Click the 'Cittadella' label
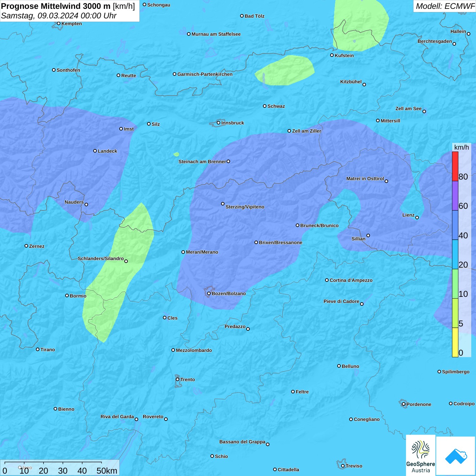The height and width of the screenshot is (476, 476). tap(288, 470)
